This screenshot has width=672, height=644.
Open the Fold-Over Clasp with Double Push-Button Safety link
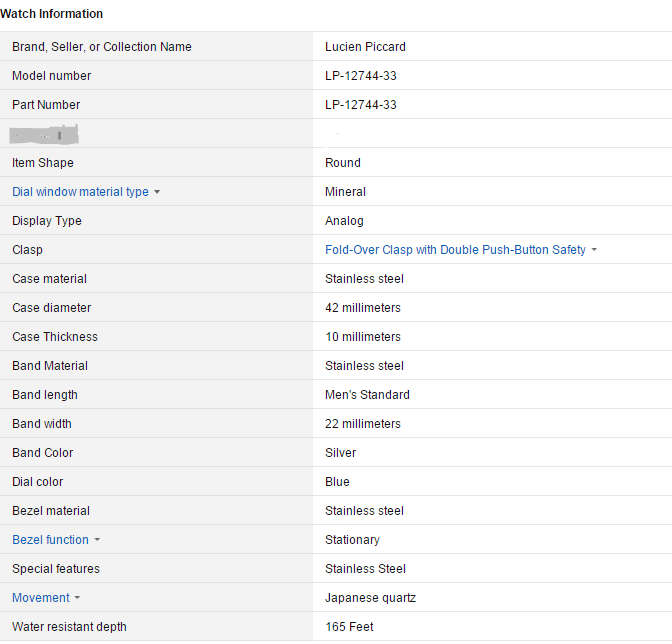click(455, 250)
